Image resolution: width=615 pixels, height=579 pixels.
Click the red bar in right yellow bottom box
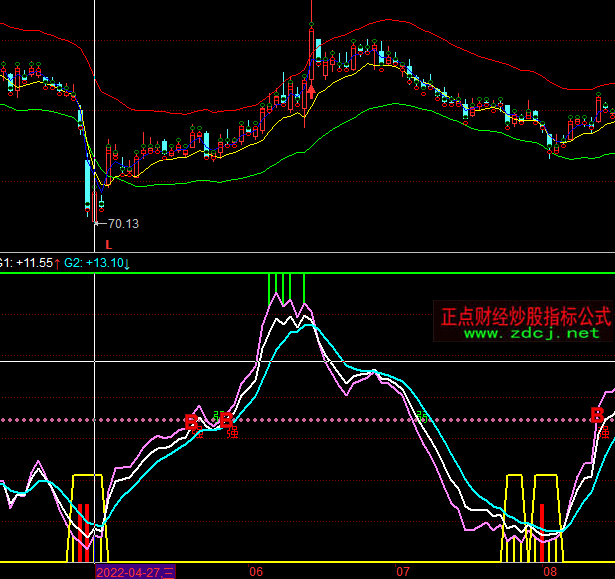click(542, 530)
